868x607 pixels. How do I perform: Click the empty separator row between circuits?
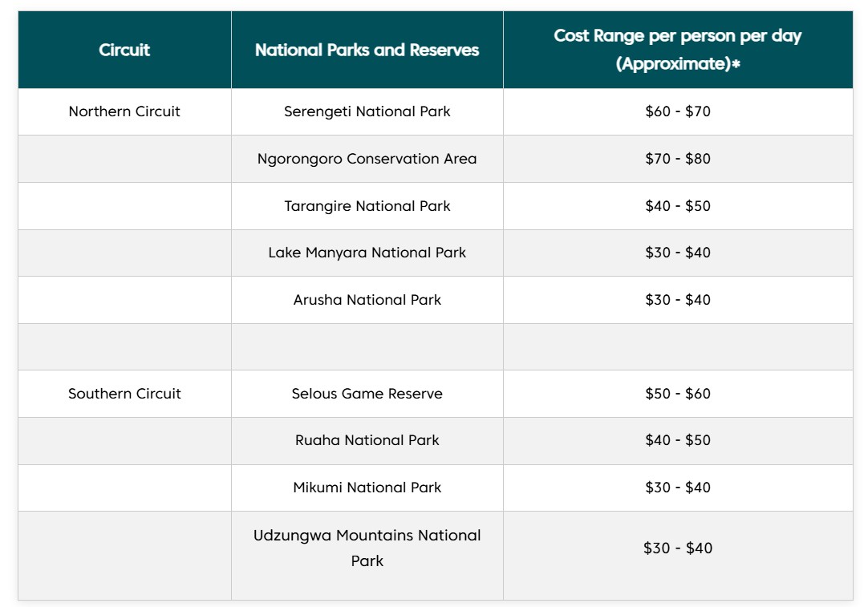point(435,347)
